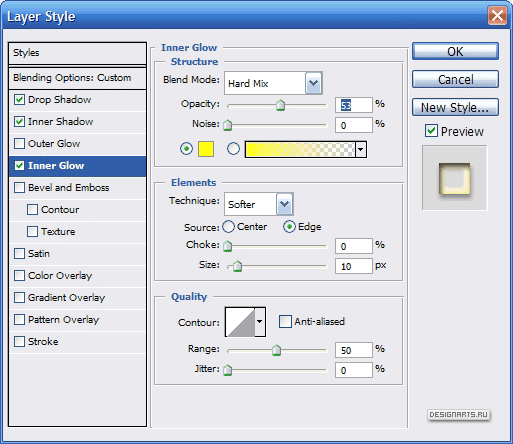Viewport: 513px width, 444px height.
Task: Open the Color Overlay settings
Action: (60, 275)
